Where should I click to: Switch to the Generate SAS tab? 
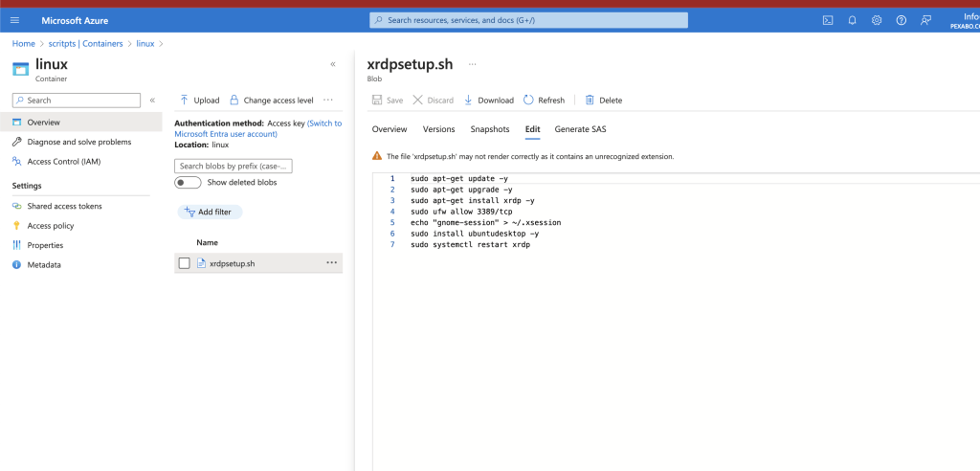580,129
